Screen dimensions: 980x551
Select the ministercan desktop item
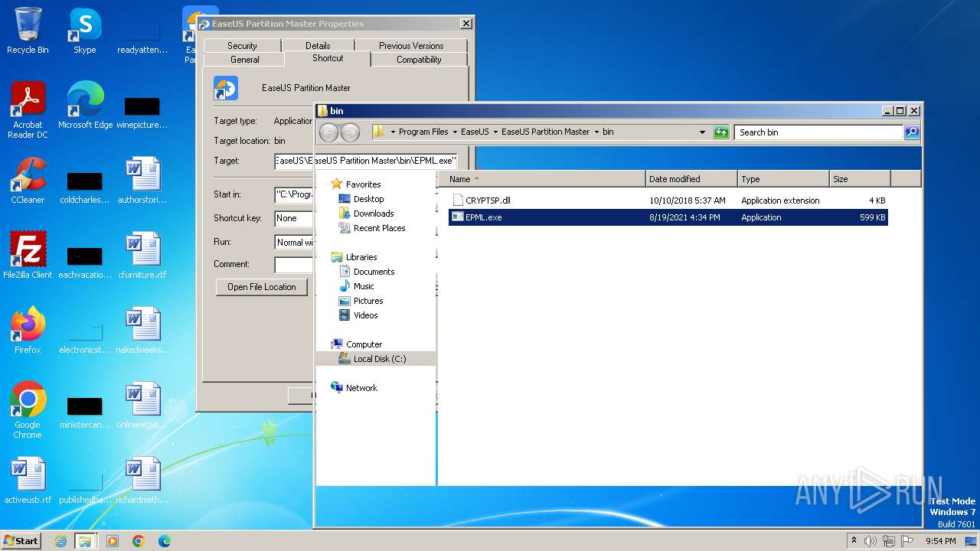pos(84,412)
